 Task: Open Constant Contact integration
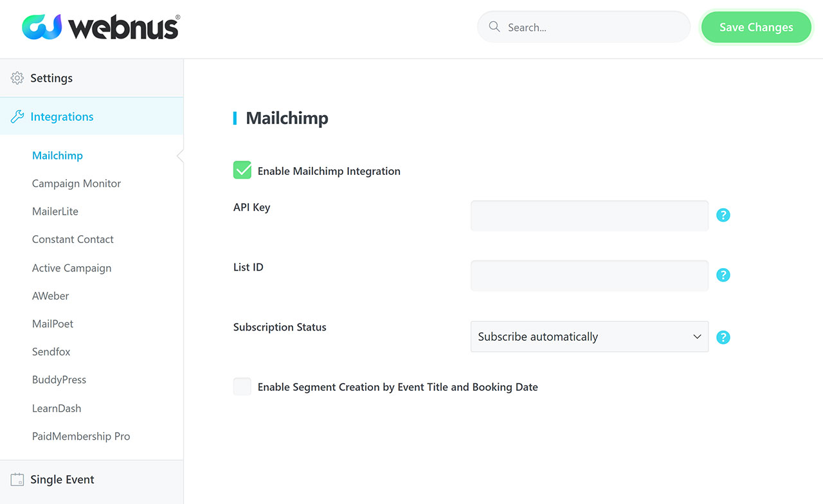pos(73,239)
